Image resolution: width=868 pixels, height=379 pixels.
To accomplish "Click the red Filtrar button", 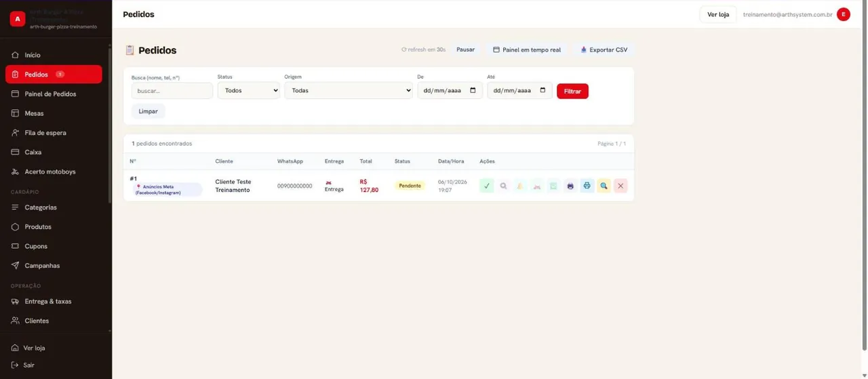I will coord(572,91).
